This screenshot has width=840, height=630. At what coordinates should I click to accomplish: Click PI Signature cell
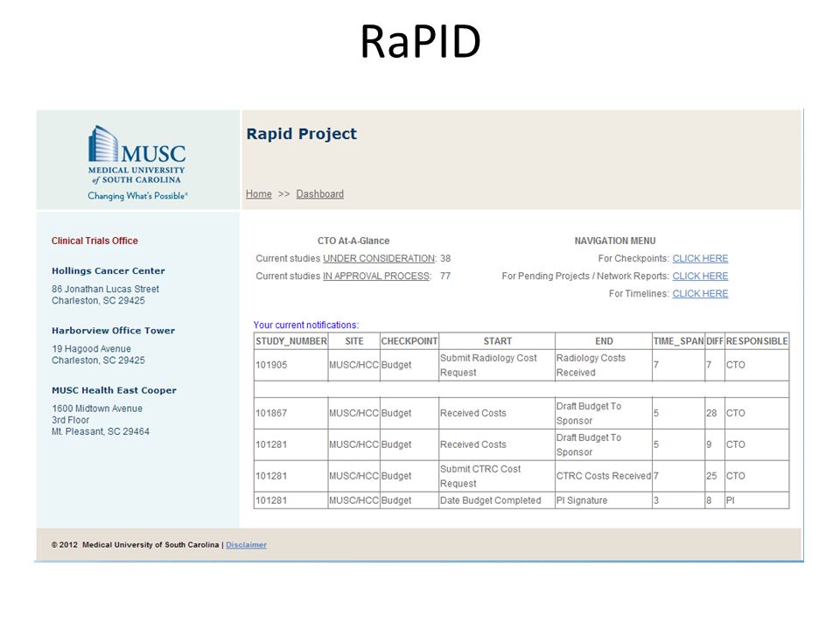pyautogui.click(x=604, y=500)
